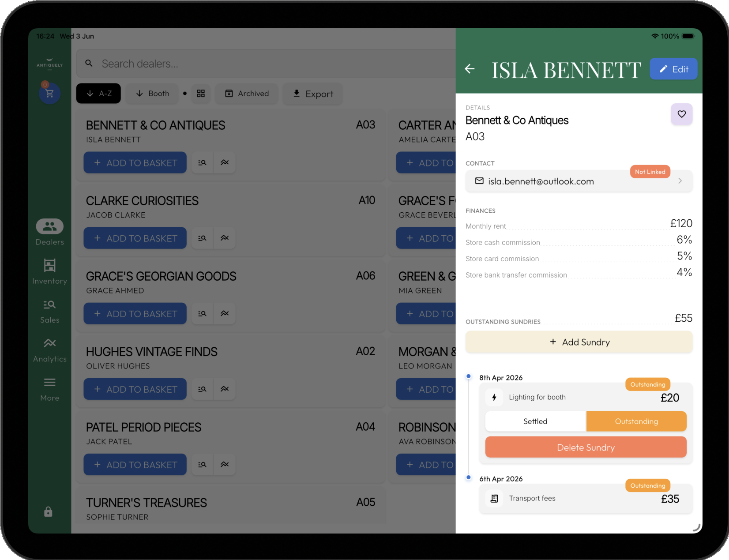Viewport: 729px width, 560px height.
Task: View sales for Patel Period Pieces
Action: coord(203,464)
